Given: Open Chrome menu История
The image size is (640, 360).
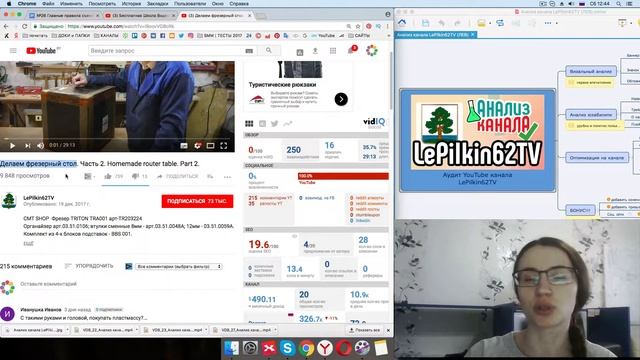Looking at the screenshot, I should [x=131, y=4].
